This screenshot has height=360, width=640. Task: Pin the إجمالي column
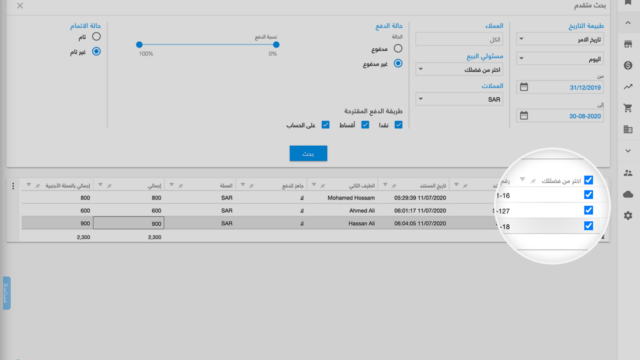109,186
